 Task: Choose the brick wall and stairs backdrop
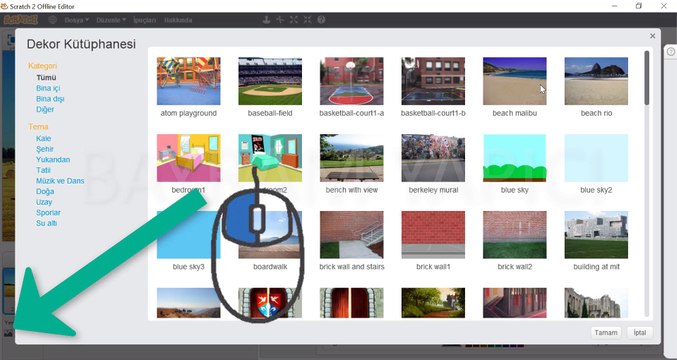[x=352, y=235]
